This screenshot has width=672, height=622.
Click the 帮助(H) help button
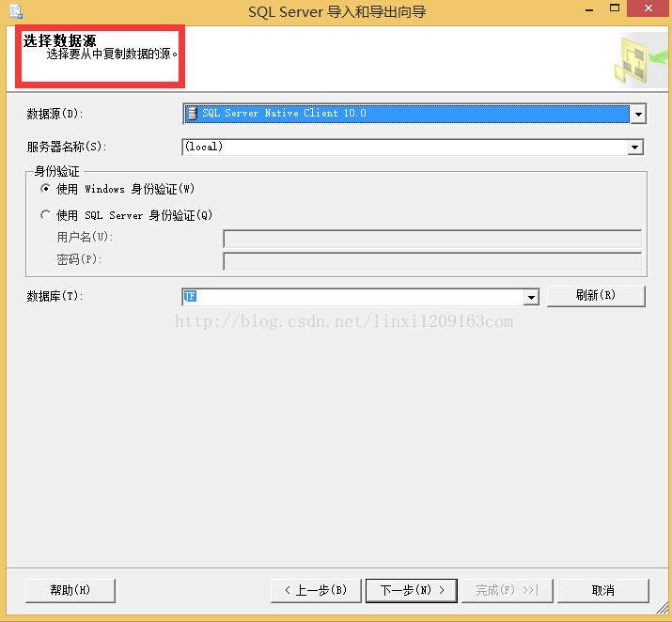click(x=70, y=590)
